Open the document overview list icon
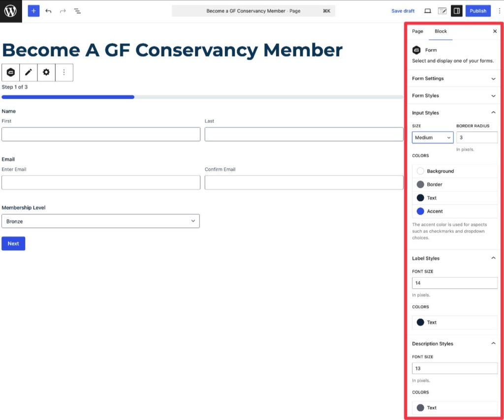504x420 pixels. pyautogui.click(x=77, y=11)
